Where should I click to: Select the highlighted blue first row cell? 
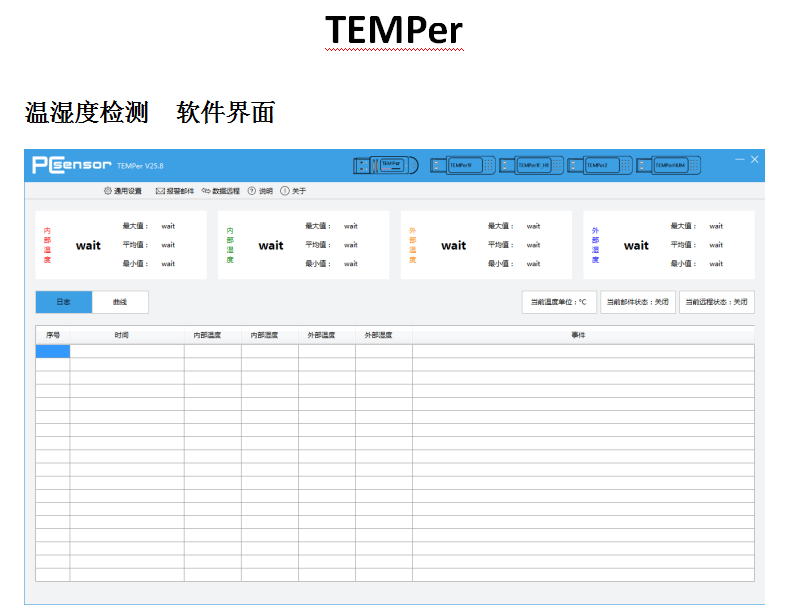tap(53, 352)
